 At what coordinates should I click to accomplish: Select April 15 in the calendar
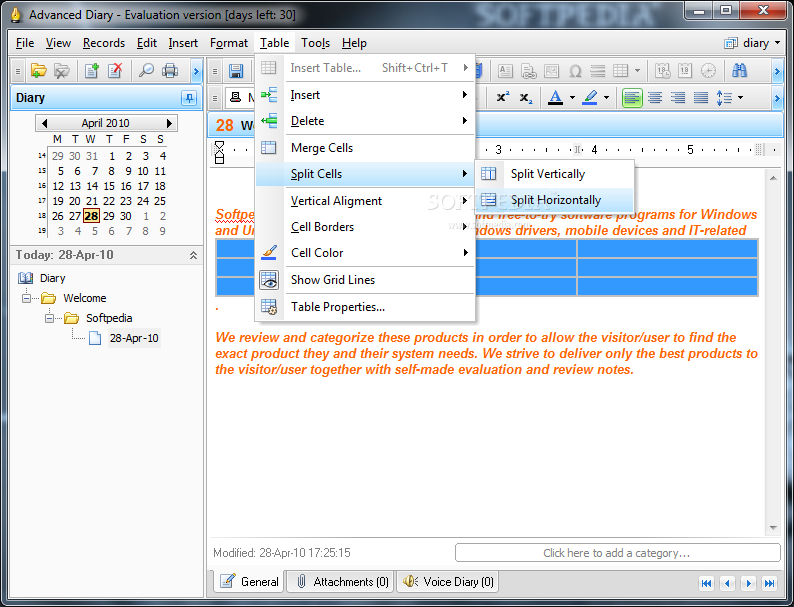pos(109,186)
